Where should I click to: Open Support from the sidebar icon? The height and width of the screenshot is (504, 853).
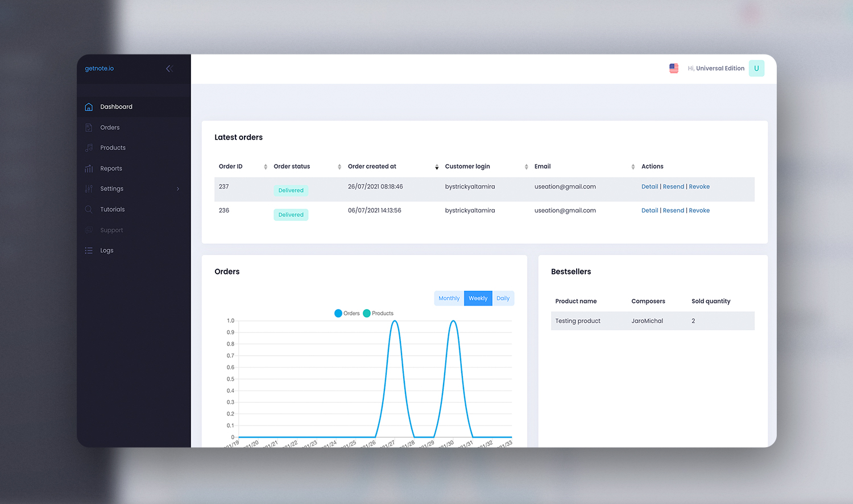click(x=89, y=230)
